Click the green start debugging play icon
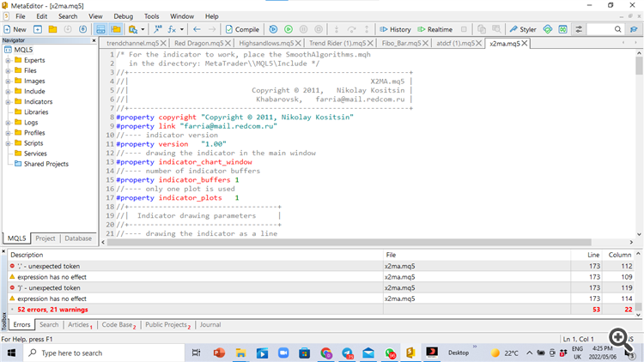This screenshot has height=362, width=644. [x=289, y=29]
